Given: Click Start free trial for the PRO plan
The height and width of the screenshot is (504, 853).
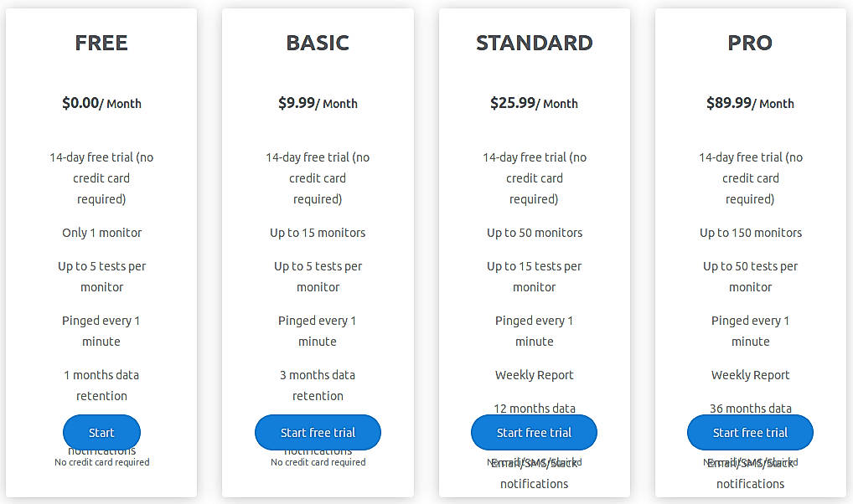Looking at the screenshot, I should click(750, 432).
